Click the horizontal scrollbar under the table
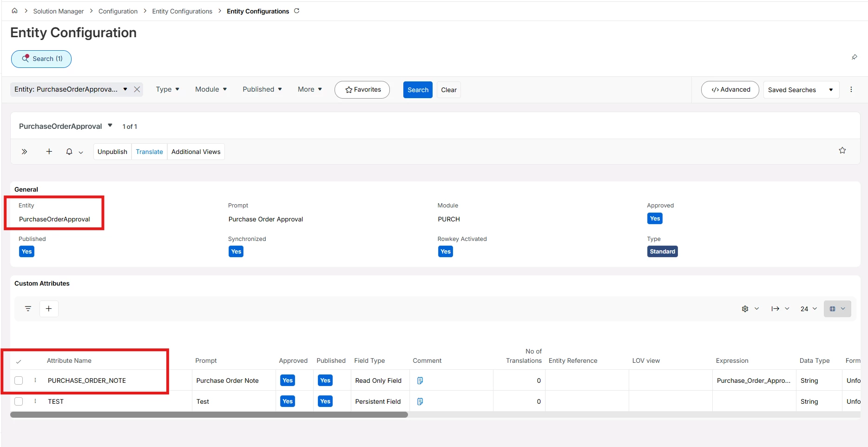868x447 pixels. [x=209, y=414]
